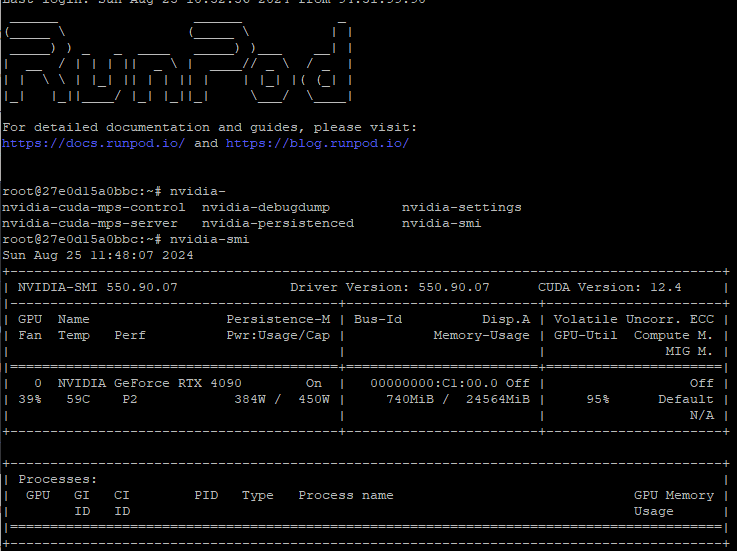This screenshot has height=551, width=737.
Task: Click the CUDA Version: 12.4 text
Action: (610, 287)
